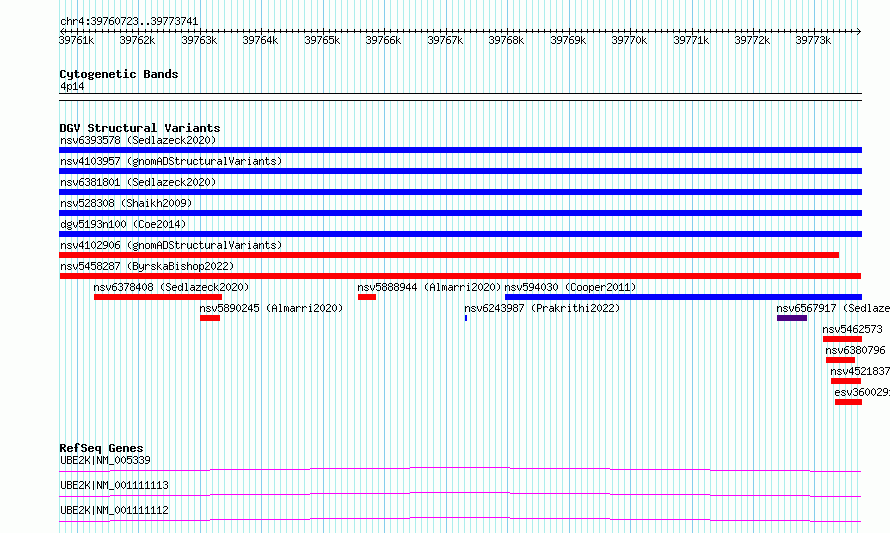This screenshot has width=890, height=533.
Task: Select the blue bar under nsv4103957
Action: (460, 171)
